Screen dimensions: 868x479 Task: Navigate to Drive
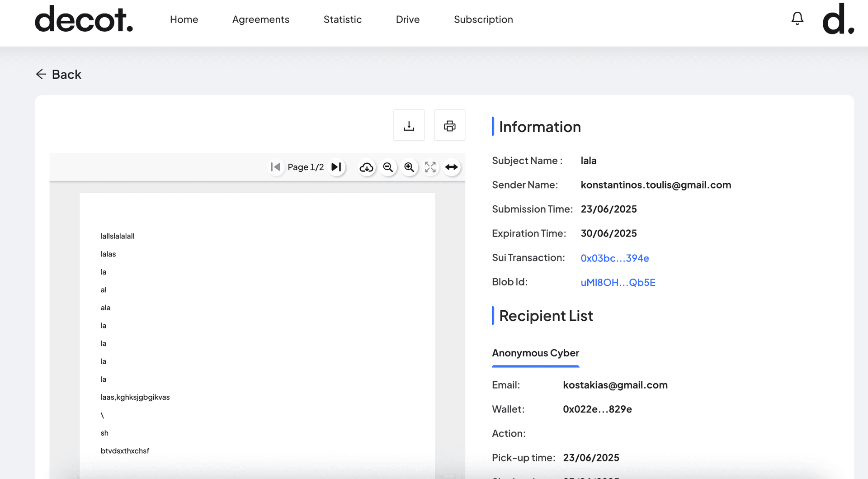click(408, 19)
